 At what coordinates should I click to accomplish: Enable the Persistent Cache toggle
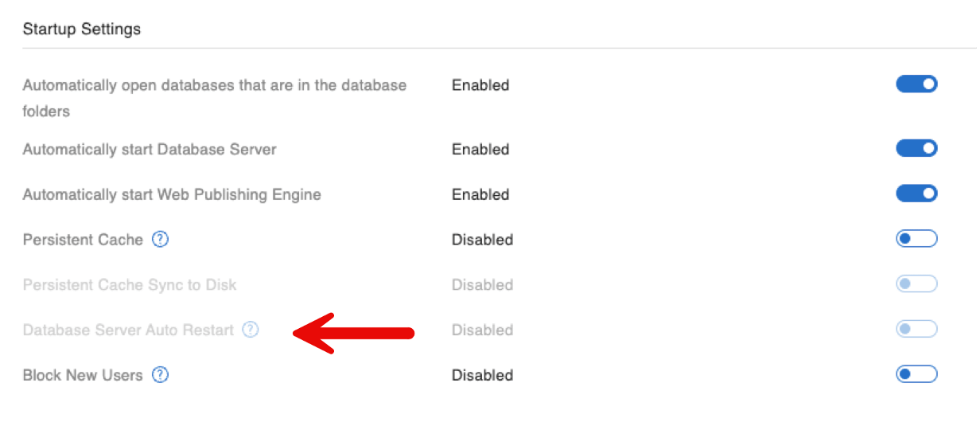(x=916, y=239)
